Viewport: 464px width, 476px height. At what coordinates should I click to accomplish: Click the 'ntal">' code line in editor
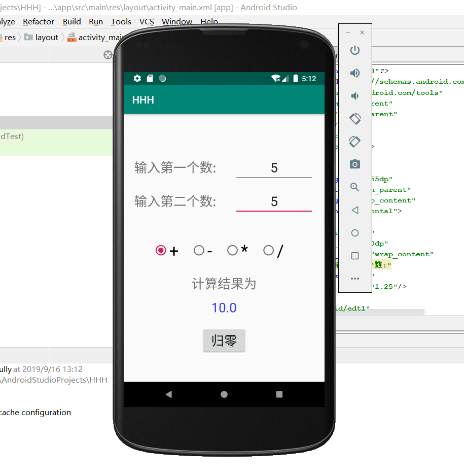pos(387,211)
